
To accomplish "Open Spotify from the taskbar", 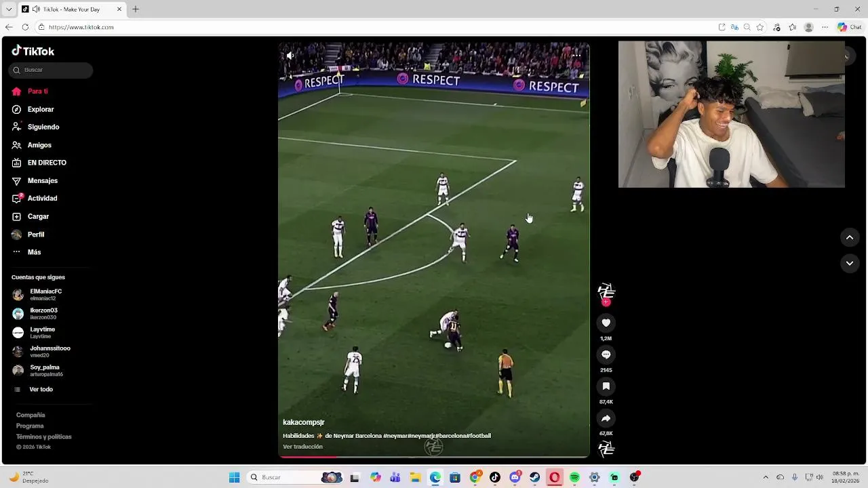I will (x=574, y=478).
